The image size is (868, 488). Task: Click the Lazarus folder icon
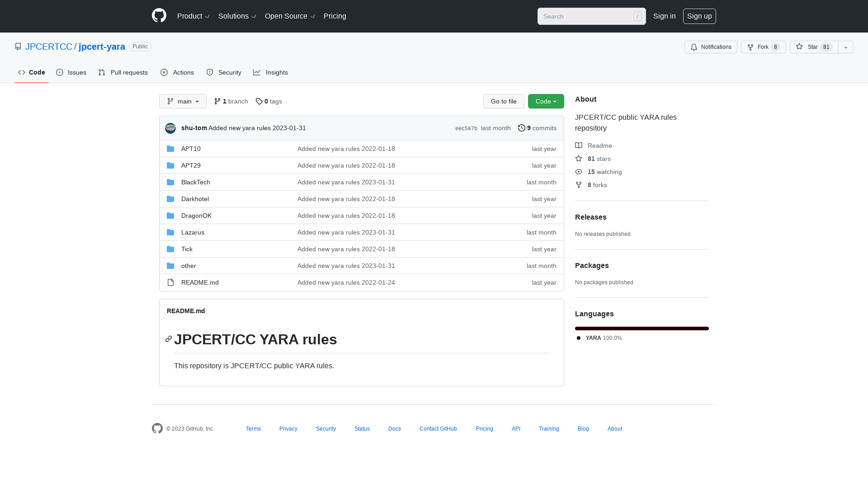pos(170,232)
